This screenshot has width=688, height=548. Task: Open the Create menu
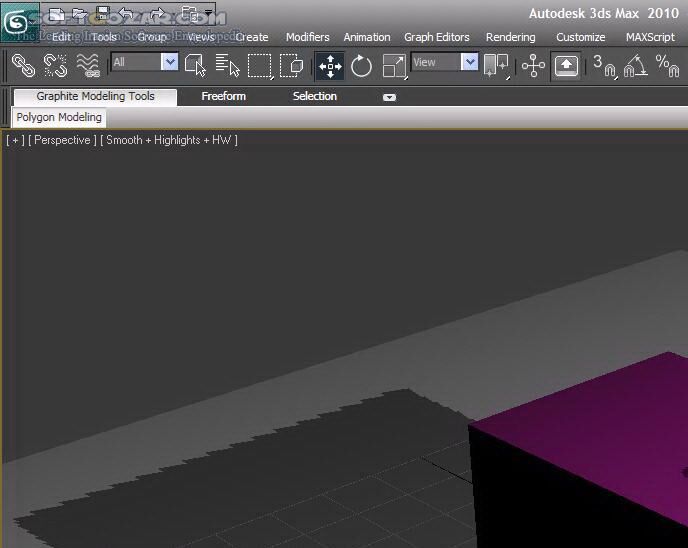click(252, 37)
